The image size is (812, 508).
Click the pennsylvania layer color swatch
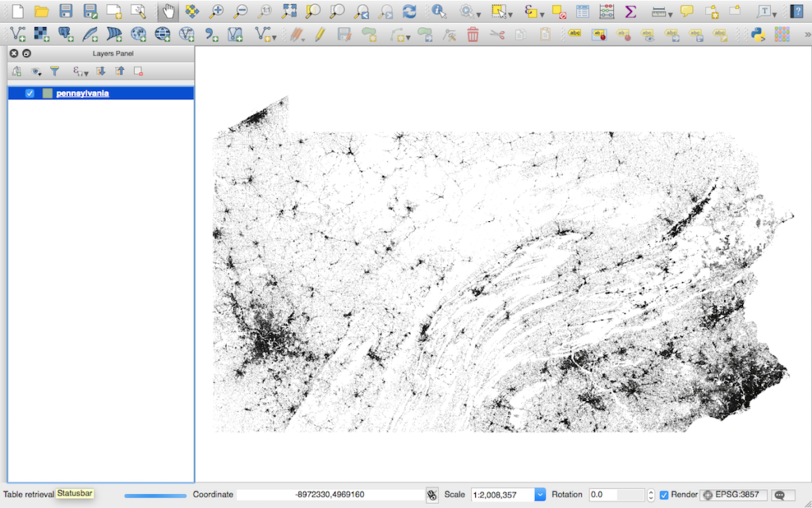pyautogui.click(x=48, y=93)
